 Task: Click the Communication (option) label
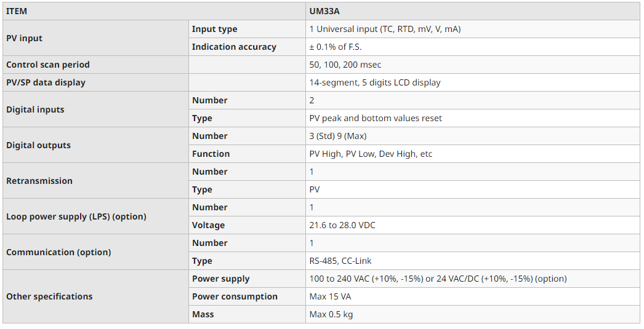point(58,252)
